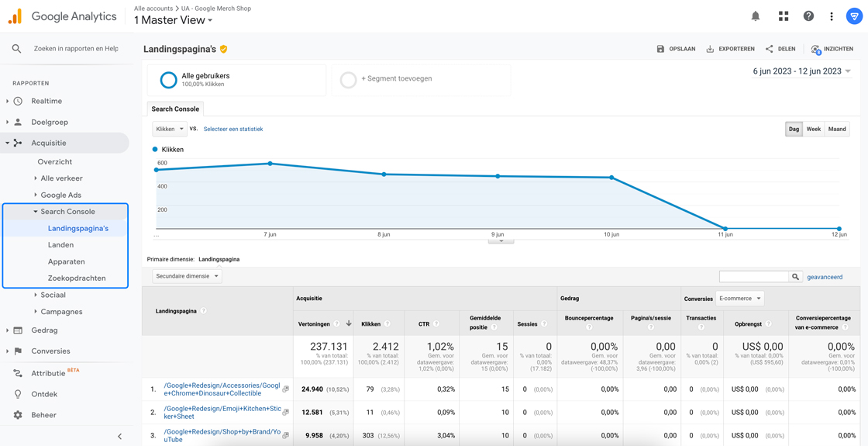The image size is (868, 446).
Task: Open Overzicht under Acquisitie
Action: tap(55, 162)
